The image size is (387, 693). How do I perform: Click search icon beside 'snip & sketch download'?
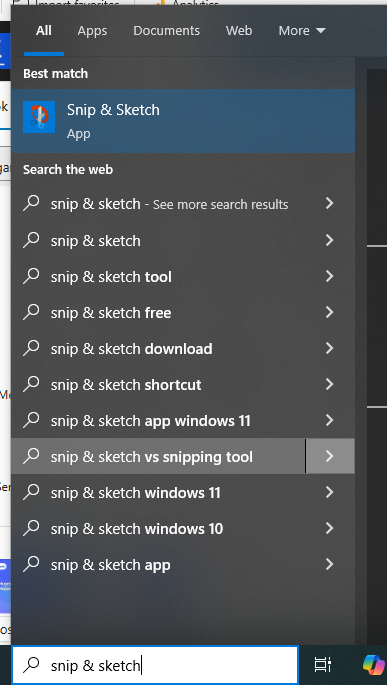[x=31, y=348]
